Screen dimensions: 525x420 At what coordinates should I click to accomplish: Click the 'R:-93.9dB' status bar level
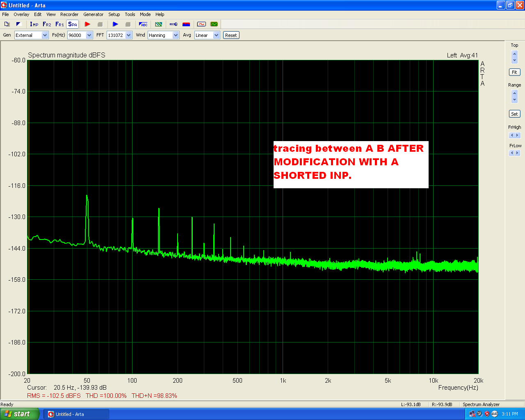(x=442, y=404)
